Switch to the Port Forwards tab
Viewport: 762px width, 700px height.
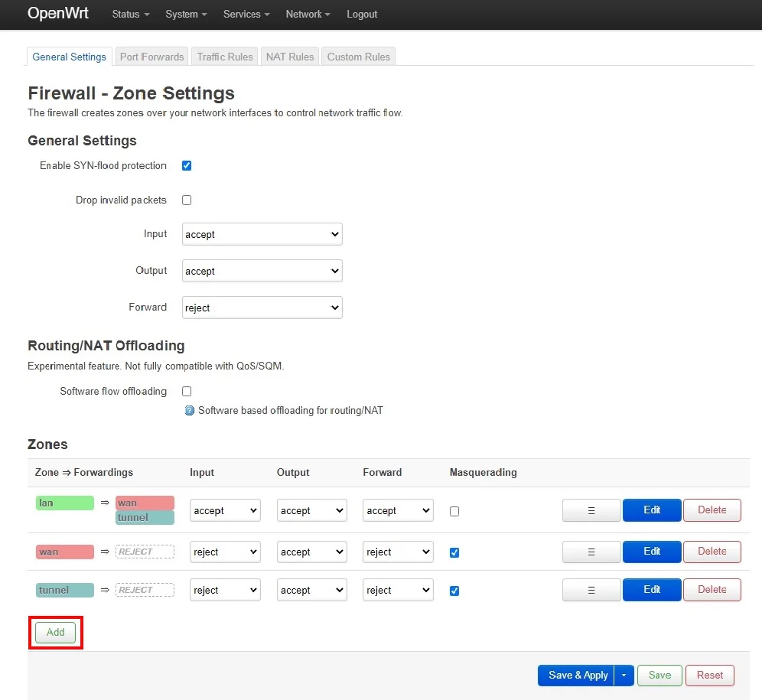(151, 57)
